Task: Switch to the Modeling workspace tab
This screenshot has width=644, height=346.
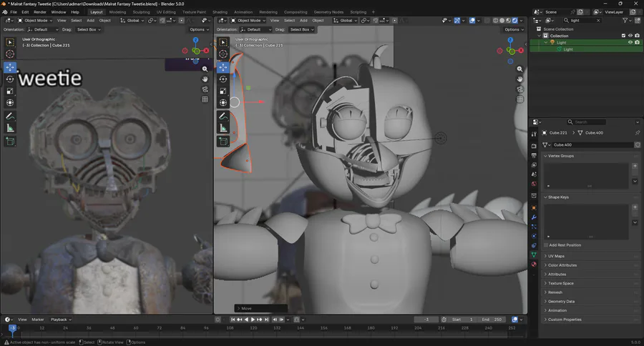Action: (x=117, y=12)
